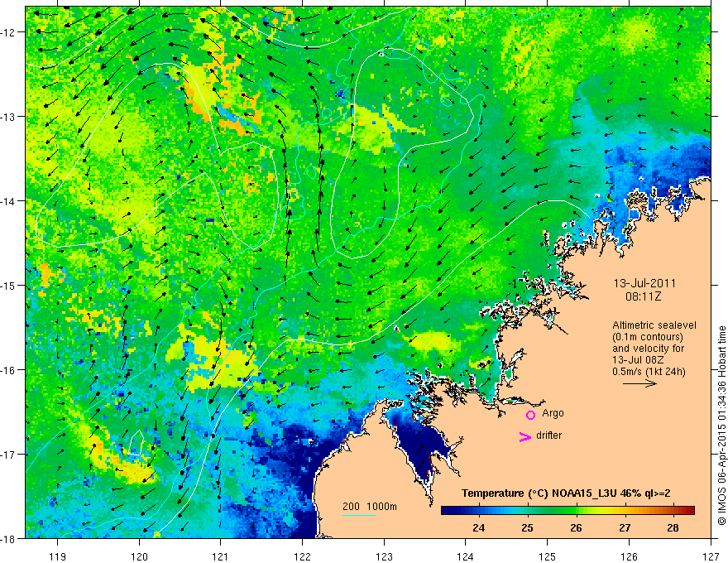Click the colorbar tick label 26
The height and width of the screenshot is (563, 728).
pyautogui.click(x=576, y=527)
